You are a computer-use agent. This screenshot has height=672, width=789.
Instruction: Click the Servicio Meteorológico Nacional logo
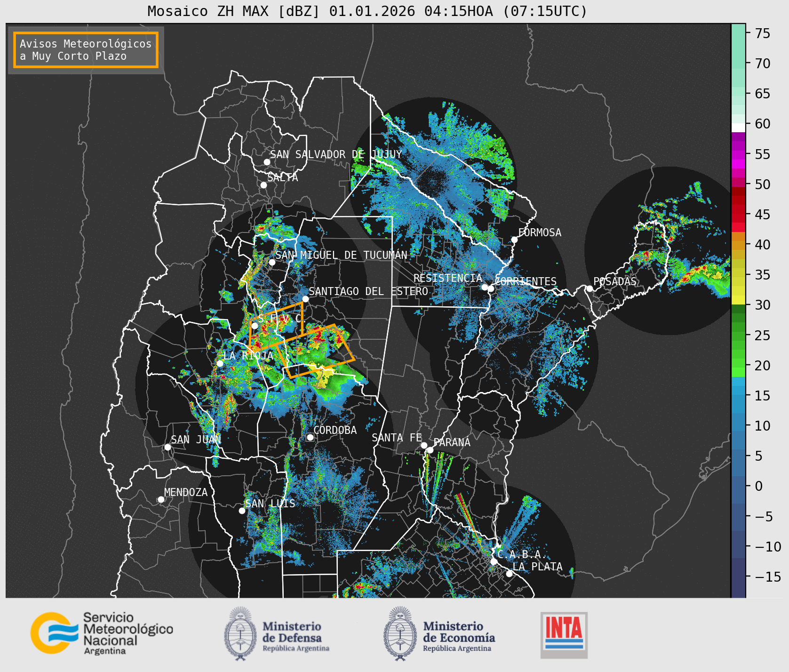click(102, 633)
